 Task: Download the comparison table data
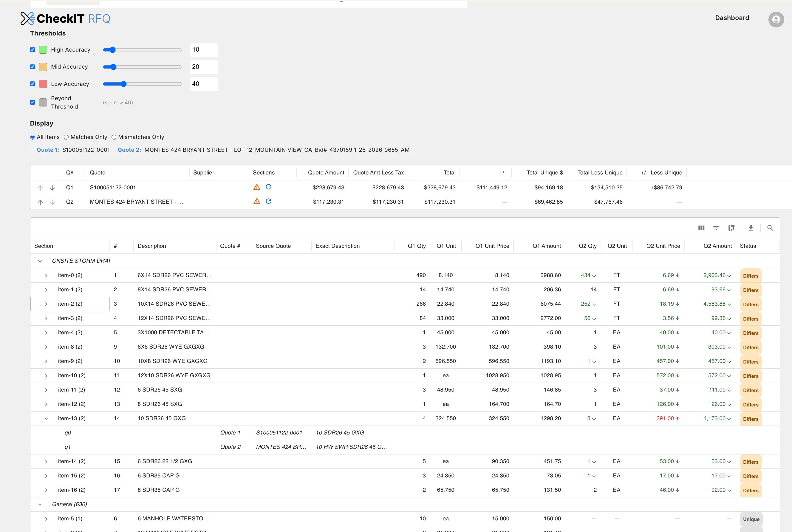click(751, 228)
